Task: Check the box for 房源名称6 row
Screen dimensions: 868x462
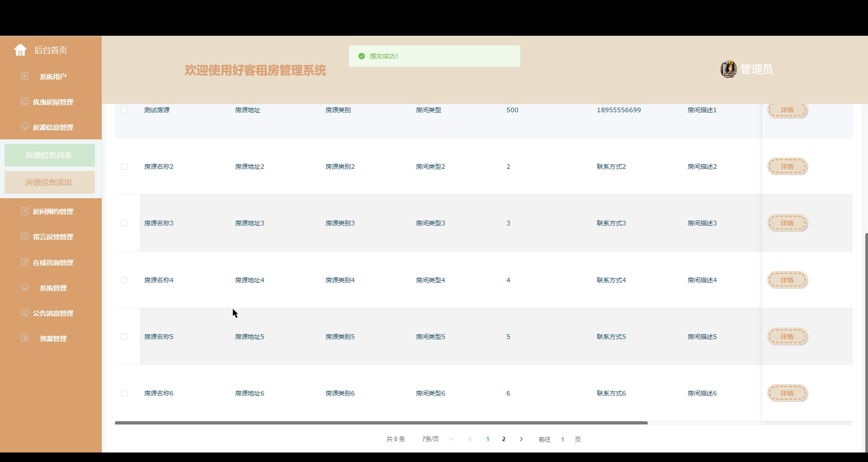Action: [124, 393]
